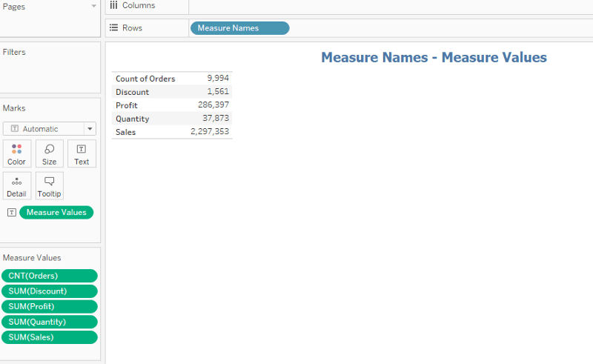Open the Color marks card
The height and width of the screenshot is (364, 593).
(16, 153)
